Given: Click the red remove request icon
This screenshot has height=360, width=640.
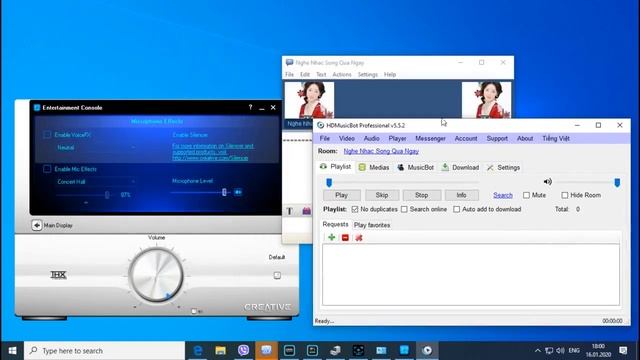Looking at the screenshot, I should point(345,238).
